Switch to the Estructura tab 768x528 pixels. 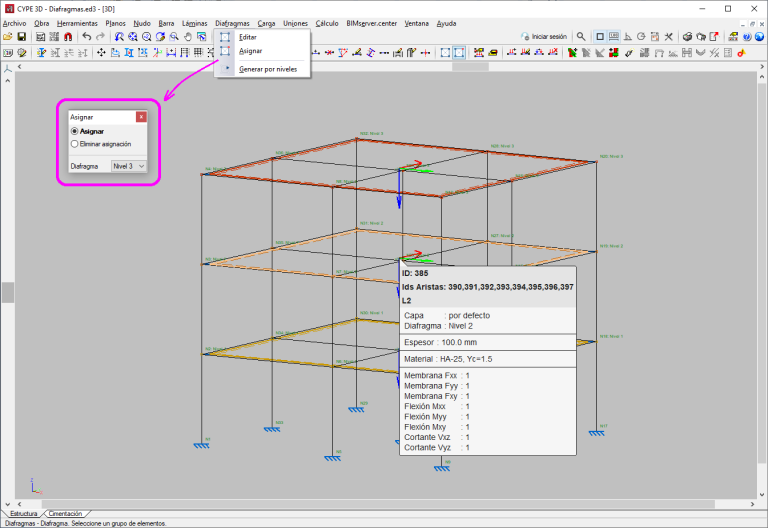point(22,513)
